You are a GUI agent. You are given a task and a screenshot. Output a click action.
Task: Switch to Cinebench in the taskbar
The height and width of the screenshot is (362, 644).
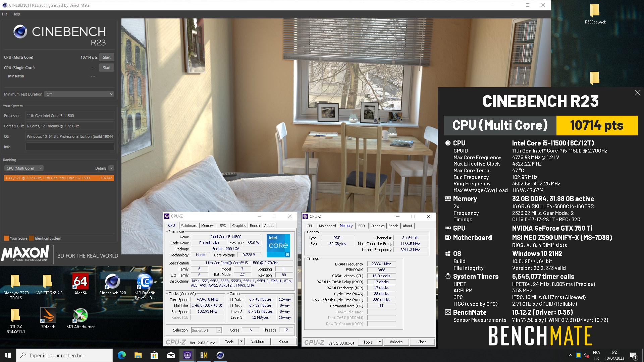pyautogui.click(x=220, y=355)
